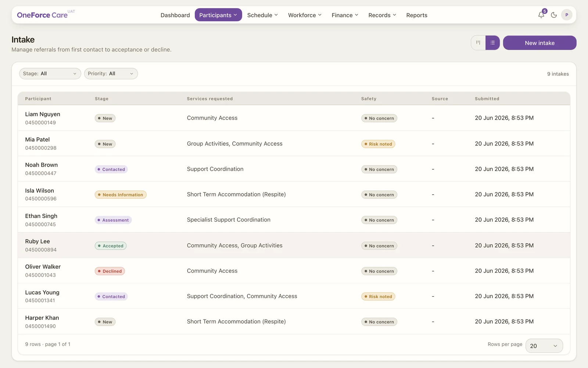Open Lucas Young's intake record
The image size is (588, 368).
click(x=294, y=296)
